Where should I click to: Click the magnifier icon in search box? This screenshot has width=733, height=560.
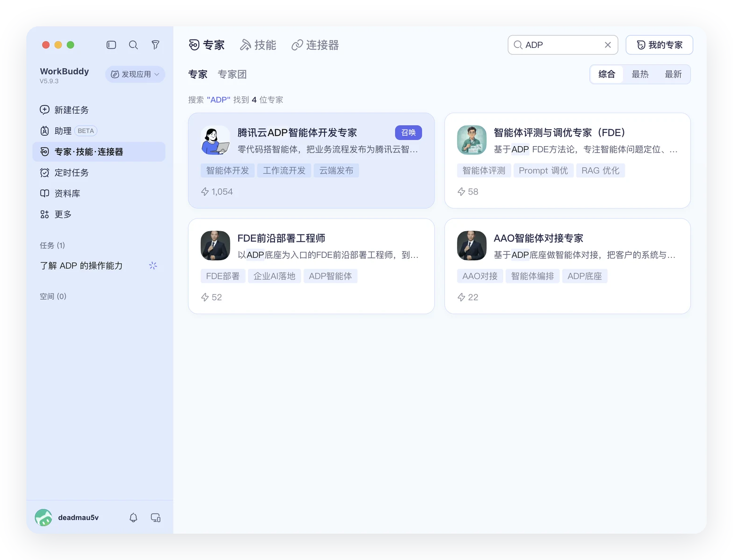pyautogui.click(x=518, y=45)
